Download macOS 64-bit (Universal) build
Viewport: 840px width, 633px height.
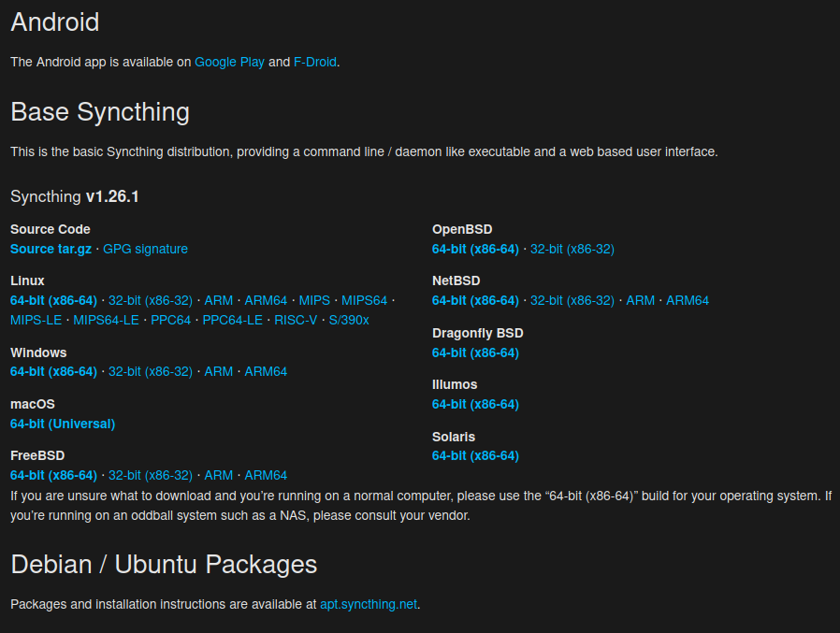point(63,424)
